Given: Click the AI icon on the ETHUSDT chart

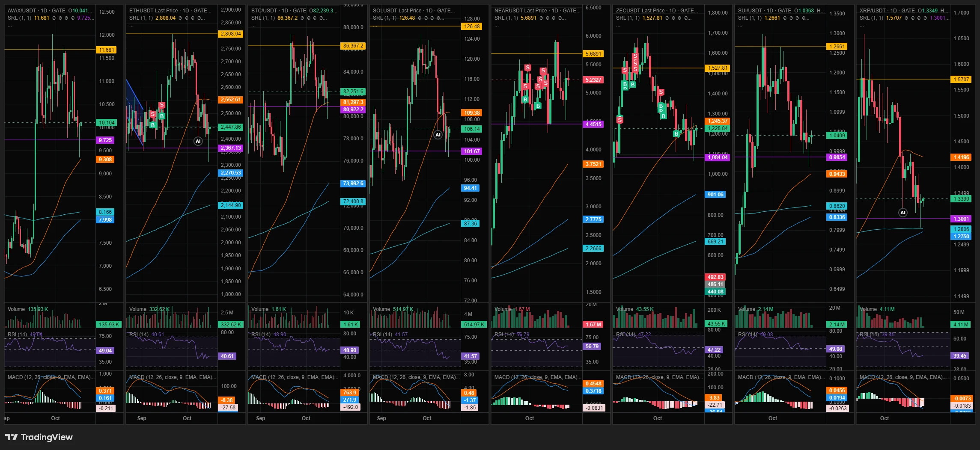Looking at the screenshot, I should point(198,141).
